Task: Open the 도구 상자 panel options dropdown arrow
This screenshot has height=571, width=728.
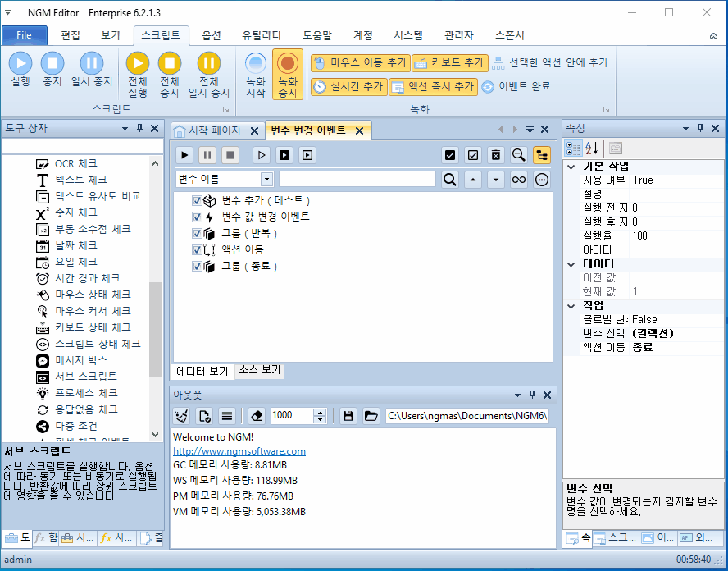Action: 125,129
